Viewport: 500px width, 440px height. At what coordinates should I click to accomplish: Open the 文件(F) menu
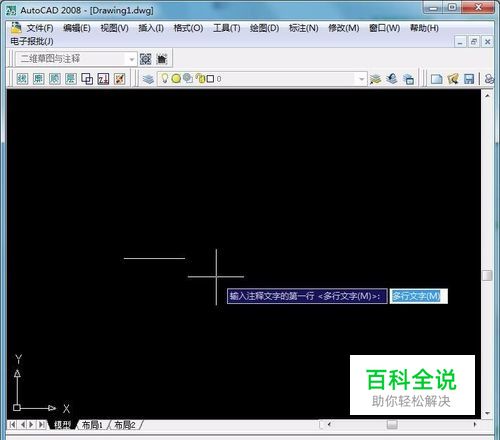[x=40, y=28]
